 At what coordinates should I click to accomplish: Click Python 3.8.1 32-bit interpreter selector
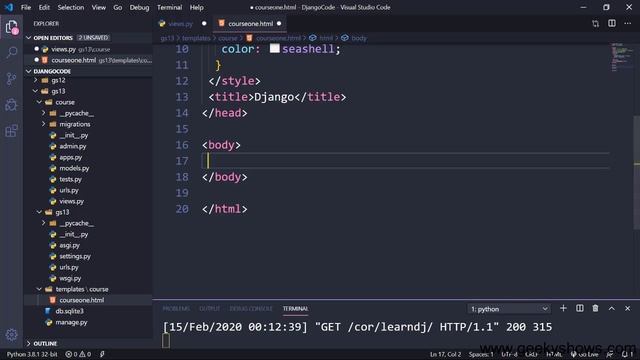tap(32, 354)
